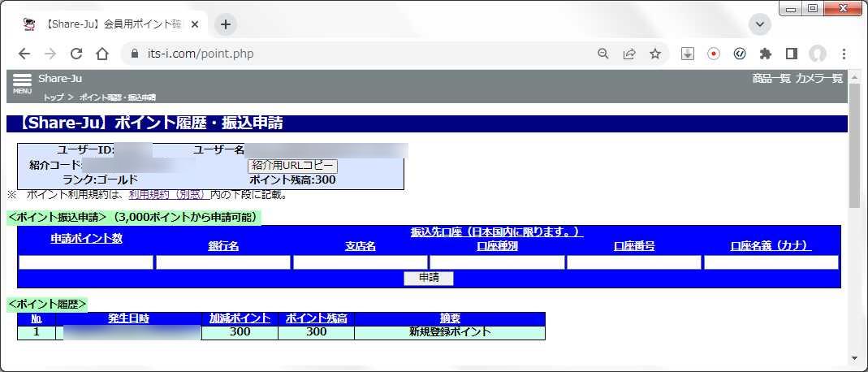Click the address bar URL its-i.com/point.php
The width and height of the screenshot is (868, 372).
[201, 54]
